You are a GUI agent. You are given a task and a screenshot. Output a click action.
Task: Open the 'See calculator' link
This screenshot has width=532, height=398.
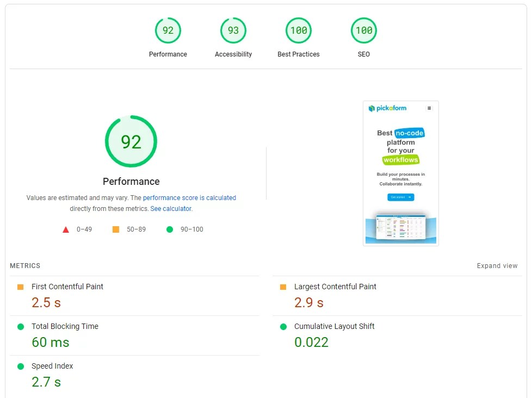point(171,209)
